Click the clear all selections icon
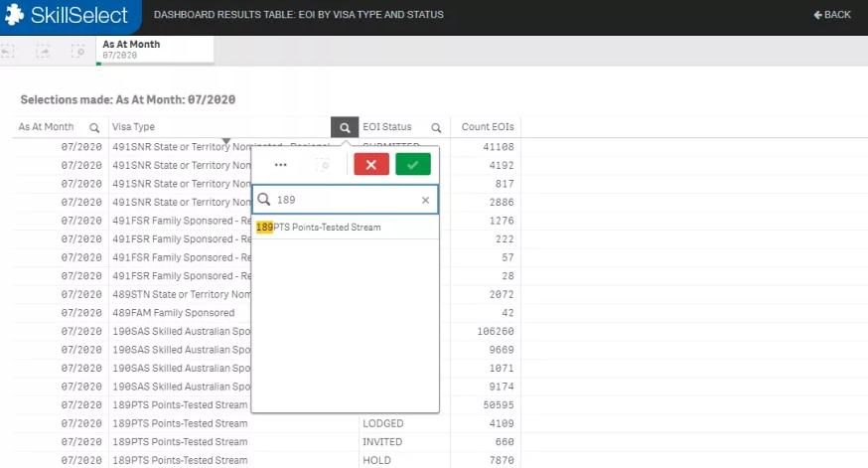The width and height of the screenshot is (868, 468). tap(77, 51)
